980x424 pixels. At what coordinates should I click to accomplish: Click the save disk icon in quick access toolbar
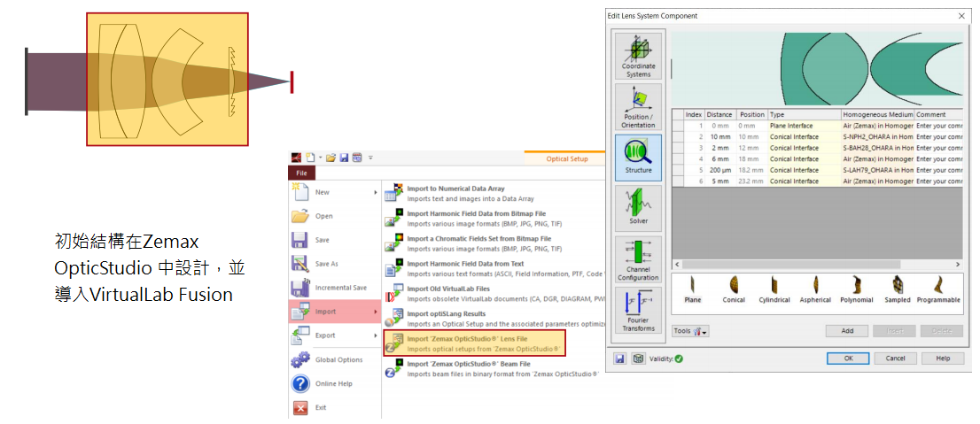pos(344,158)
